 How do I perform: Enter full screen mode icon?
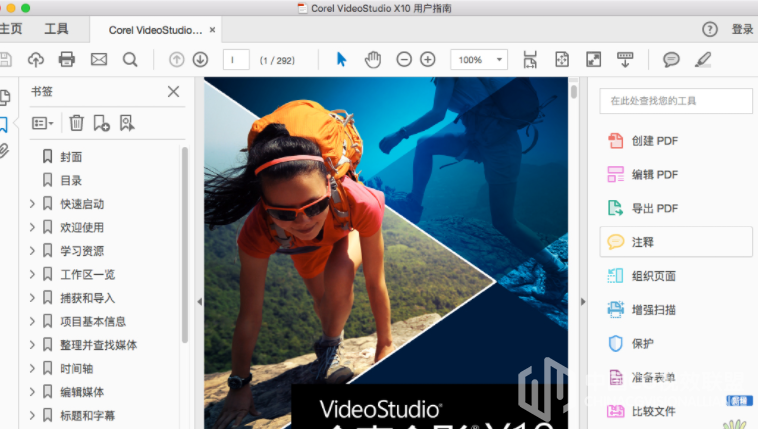point(593,59)
